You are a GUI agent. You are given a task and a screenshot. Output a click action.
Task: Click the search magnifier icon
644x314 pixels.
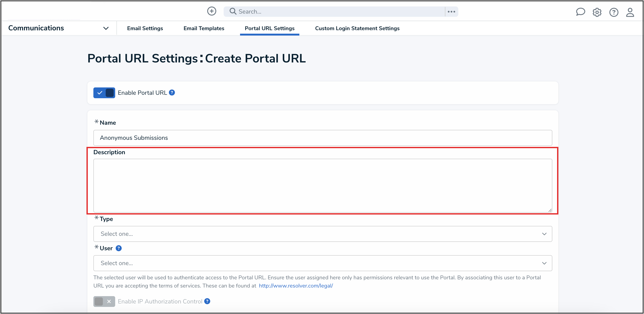point(233,11)
